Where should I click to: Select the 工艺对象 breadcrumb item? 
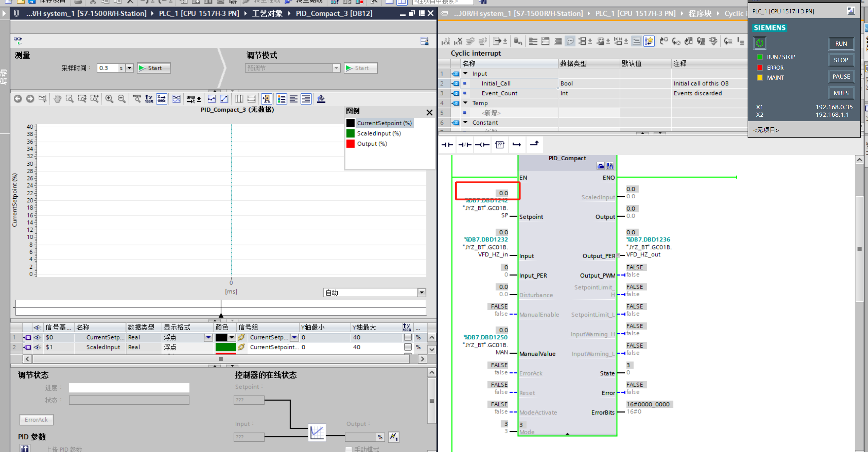pos(267,13)
